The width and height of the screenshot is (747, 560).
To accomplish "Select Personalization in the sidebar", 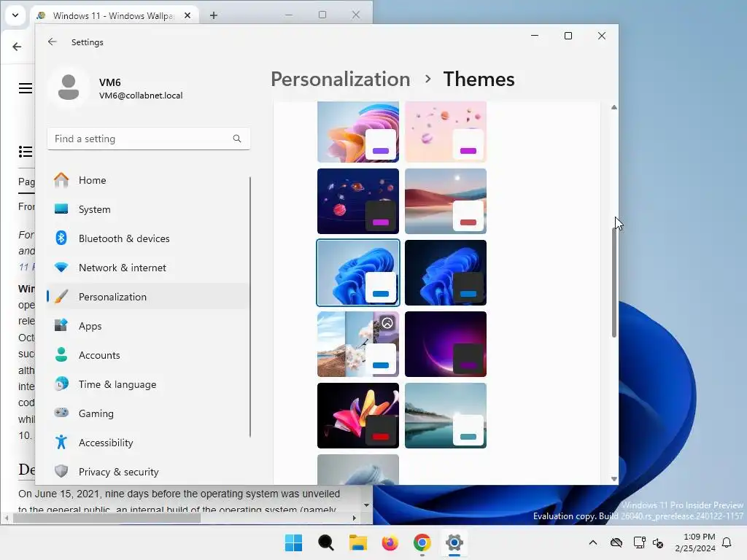I will tap(147, 297).
